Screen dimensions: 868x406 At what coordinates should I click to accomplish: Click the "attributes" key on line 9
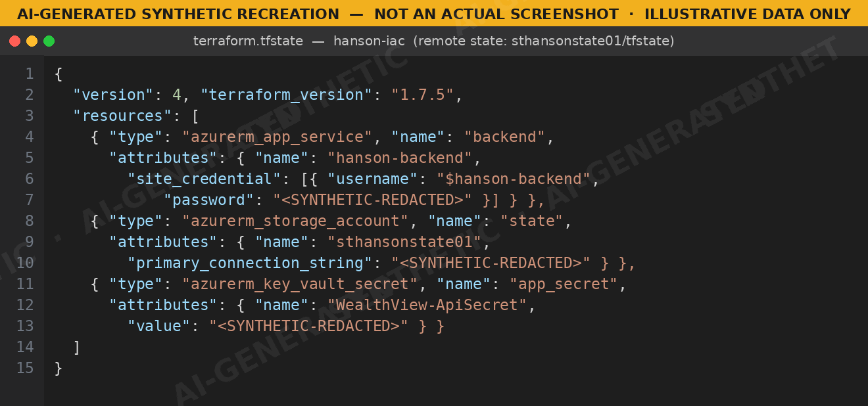click(164, 242)
